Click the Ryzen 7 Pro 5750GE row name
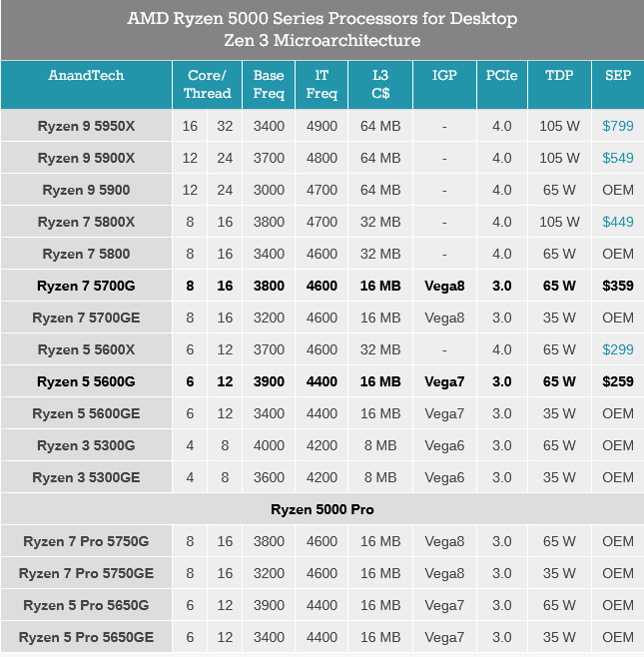 [86, 573]
